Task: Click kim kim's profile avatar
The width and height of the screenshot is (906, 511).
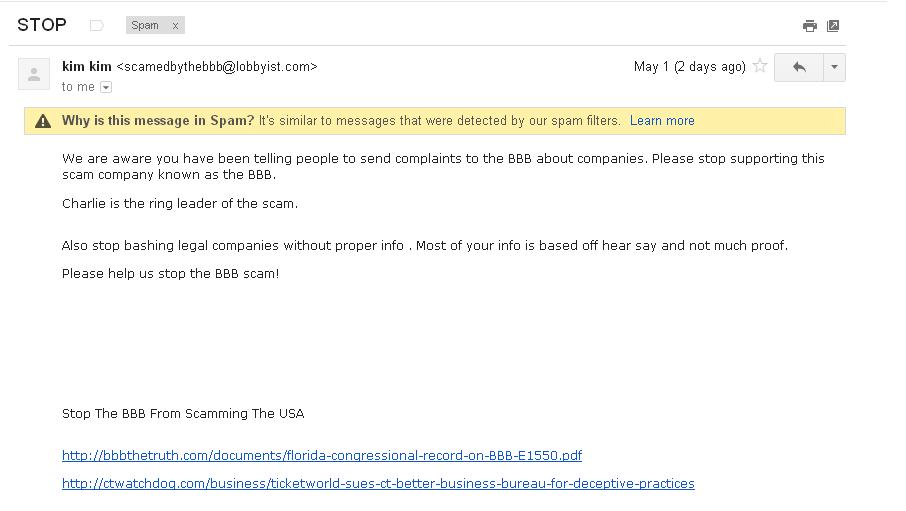Action: click(x=34, y=74)
